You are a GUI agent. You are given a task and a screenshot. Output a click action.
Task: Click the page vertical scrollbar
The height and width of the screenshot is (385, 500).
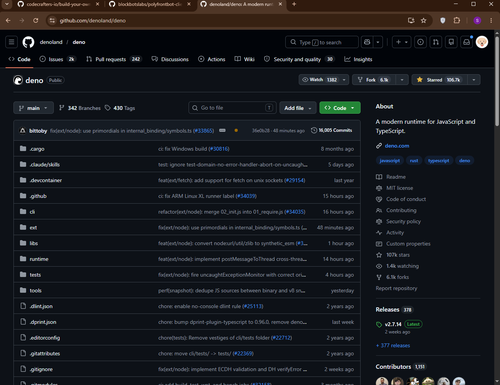497,80
